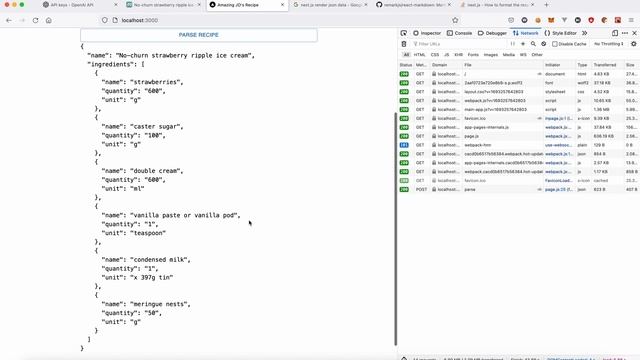Filter network requests by Fonts
The height and width of the screenshot is (360, 640).
pyautogui.click(x=473, y=55)
